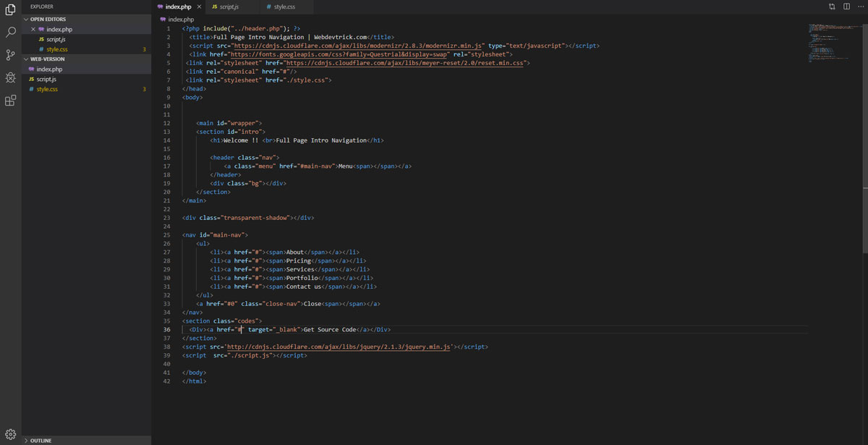Open the More Actions ellipsis menu
The height and width of the screenshot is (445, 868).
click(860, 6)
